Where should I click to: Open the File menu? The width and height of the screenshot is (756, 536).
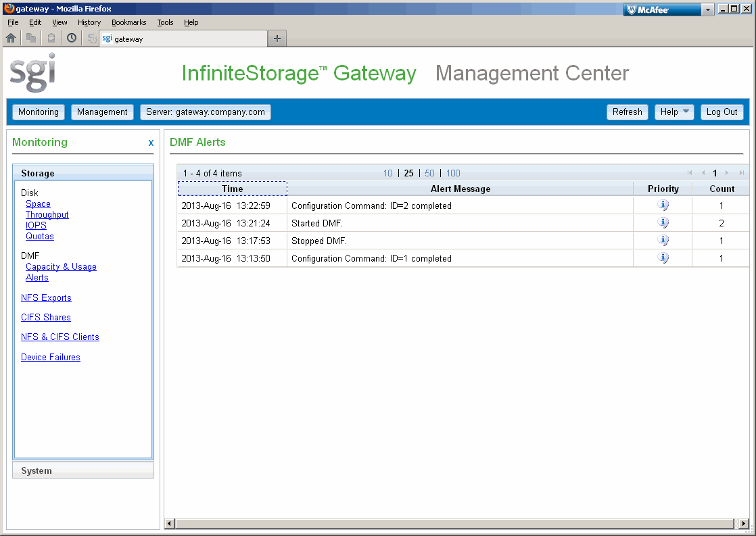tap(13, 22)
